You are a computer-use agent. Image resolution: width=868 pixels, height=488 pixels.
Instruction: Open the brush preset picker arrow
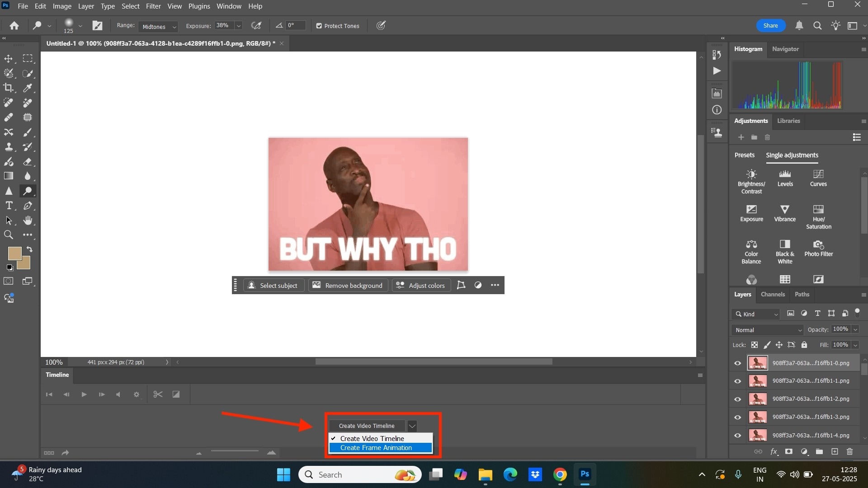point(80,26)
